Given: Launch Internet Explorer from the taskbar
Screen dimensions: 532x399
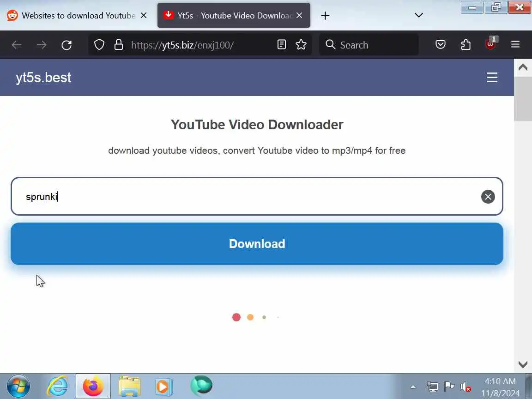Looking at the screenshot, I should [x=57, y=386].
